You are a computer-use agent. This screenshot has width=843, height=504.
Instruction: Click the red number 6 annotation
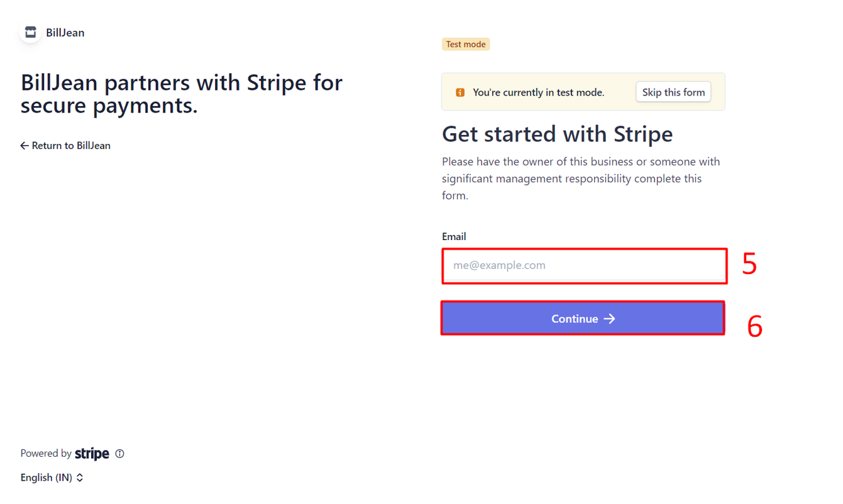pyautogui.click(x=754, y=327)
